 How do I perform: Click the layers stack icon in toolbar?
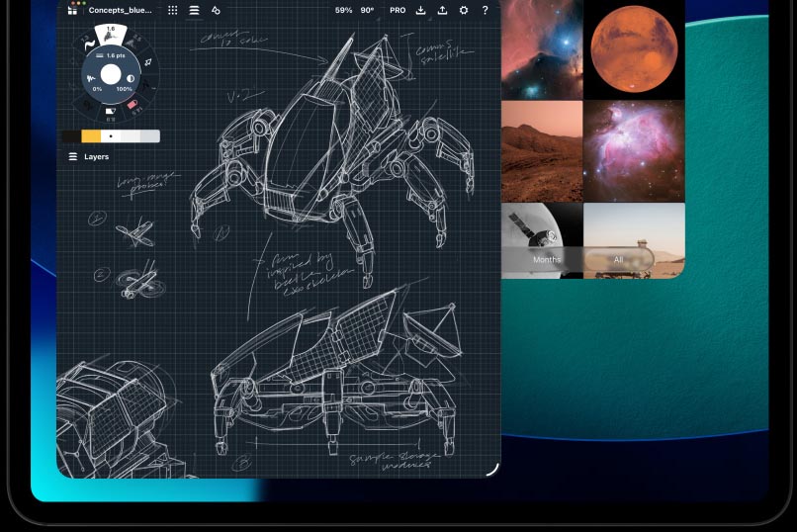click(194, 10)
